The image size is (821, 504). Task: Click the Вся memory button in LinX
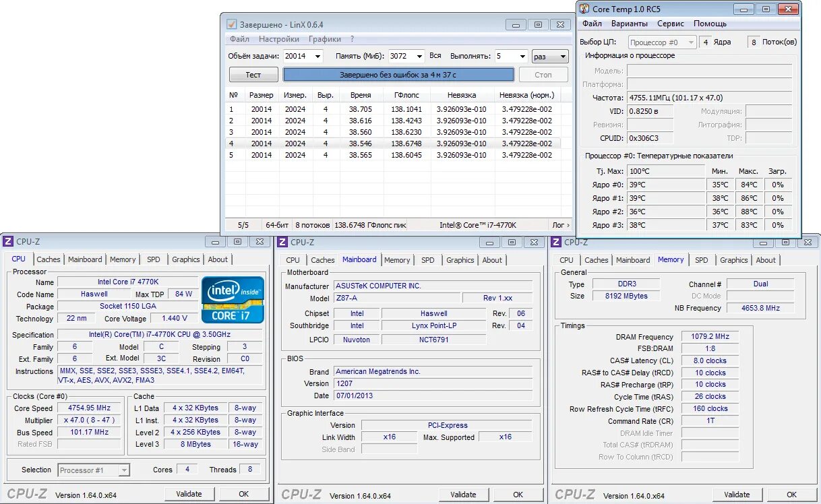(x=435, y=56)
